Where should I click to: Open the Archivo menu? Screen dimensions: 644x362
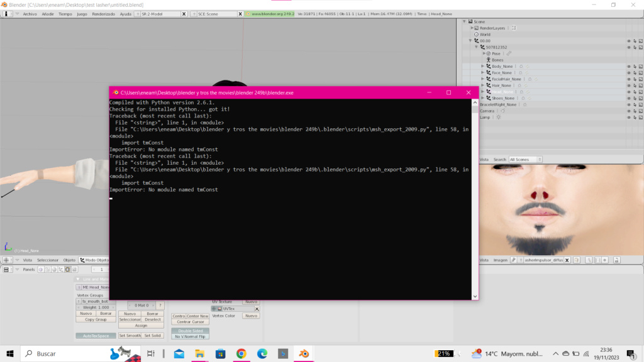30,14
